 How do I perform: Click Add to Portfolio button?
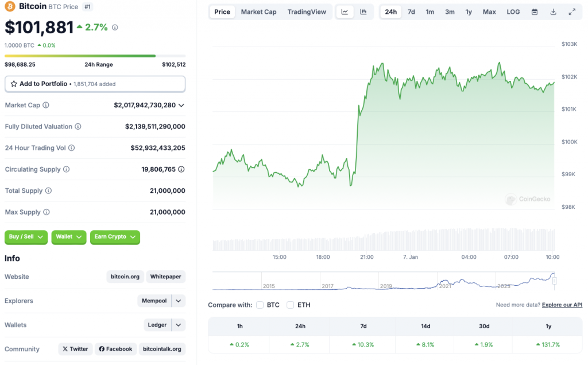(95, 84)
